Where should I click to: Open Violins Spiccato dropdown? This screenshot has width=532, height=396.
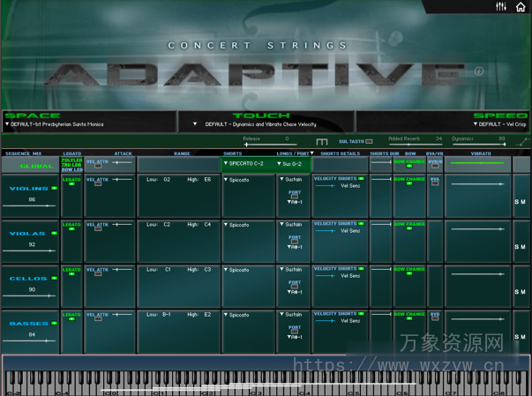coord(236,180)
